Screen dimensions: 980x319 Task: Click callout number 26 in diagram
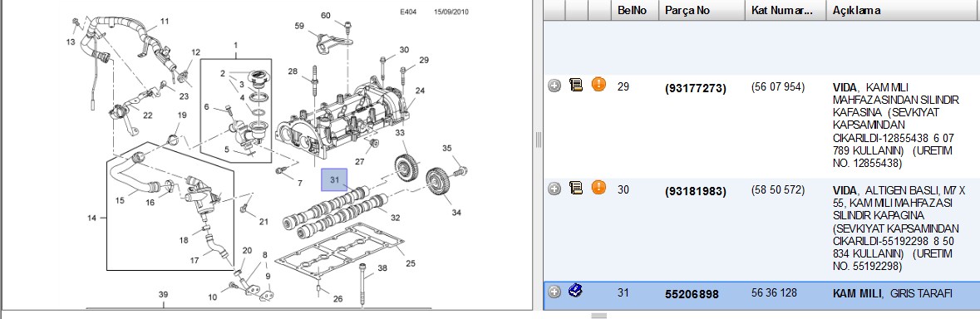(337, 299)
